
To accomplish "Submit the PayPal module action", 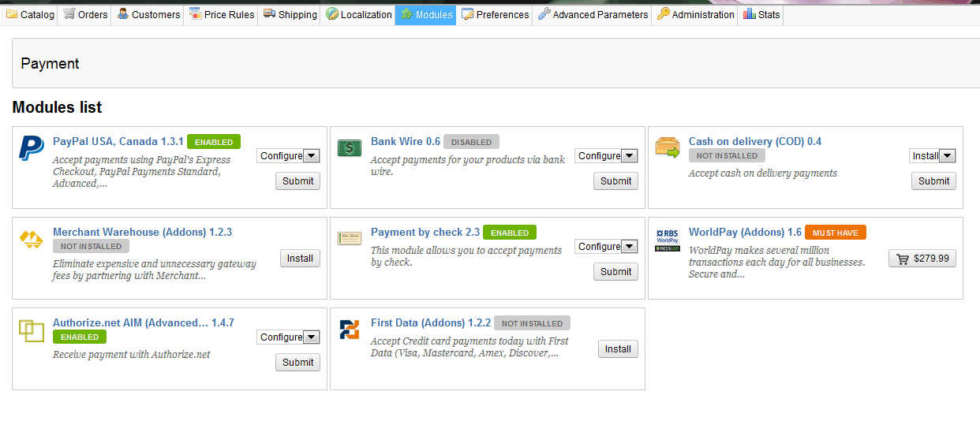I will (297, 181).
